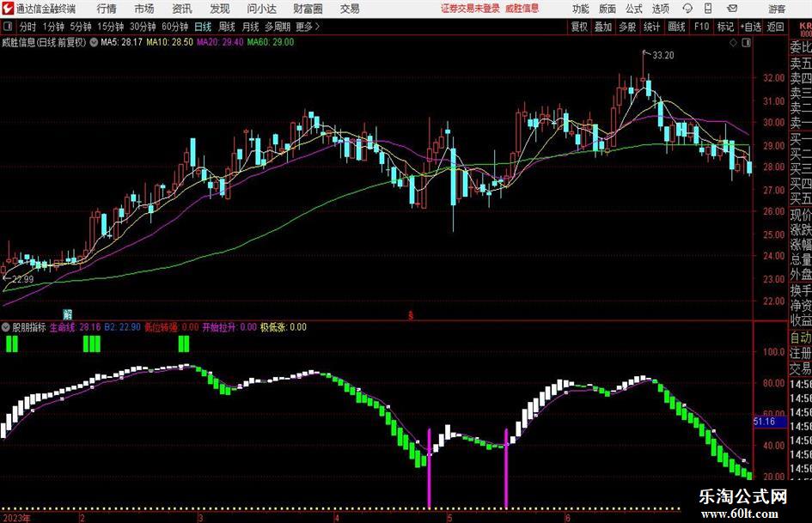This screenshot has width=812, height=523.
Task: Click the red $ marker on the time axis
Action: 411,315
